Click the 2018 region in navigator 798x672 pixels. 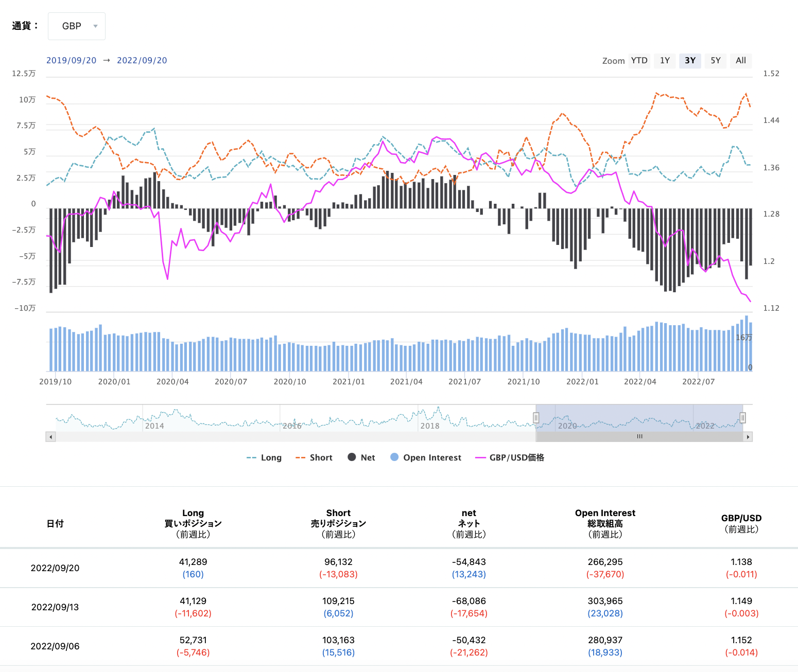(430, 426)
